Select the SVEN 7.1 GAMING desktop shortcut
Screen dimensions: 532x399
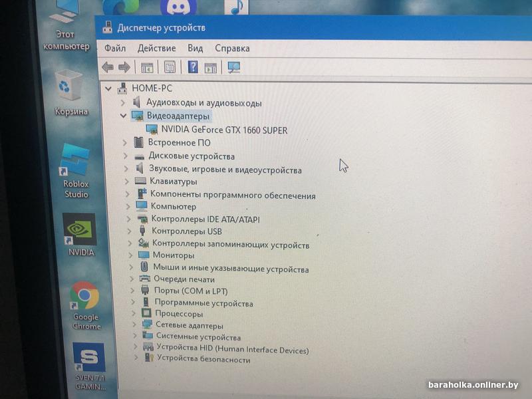point(90,366)
